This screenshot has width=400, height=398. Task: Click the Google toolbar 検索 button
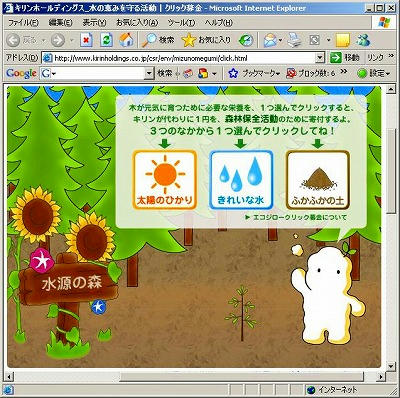pyautogui.click(x=165, y=73)
